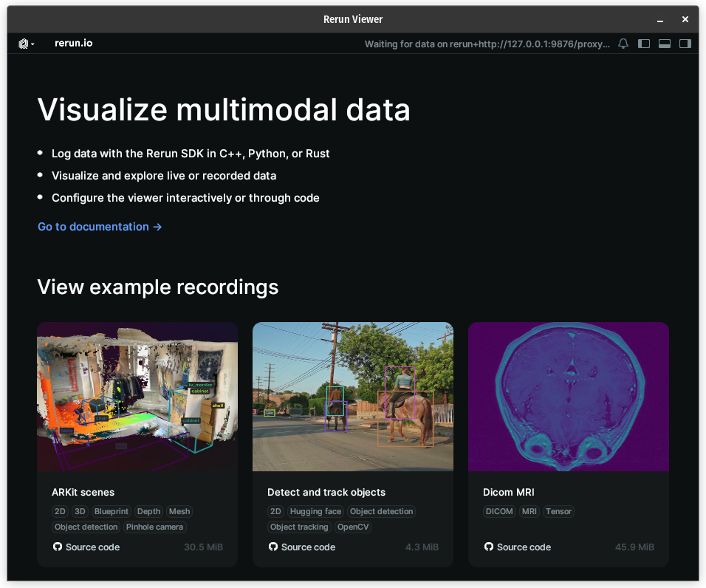This screenshot has height=588, width=706.
Task: Click the 4.3 MiB size label
Action: (422, 547)
